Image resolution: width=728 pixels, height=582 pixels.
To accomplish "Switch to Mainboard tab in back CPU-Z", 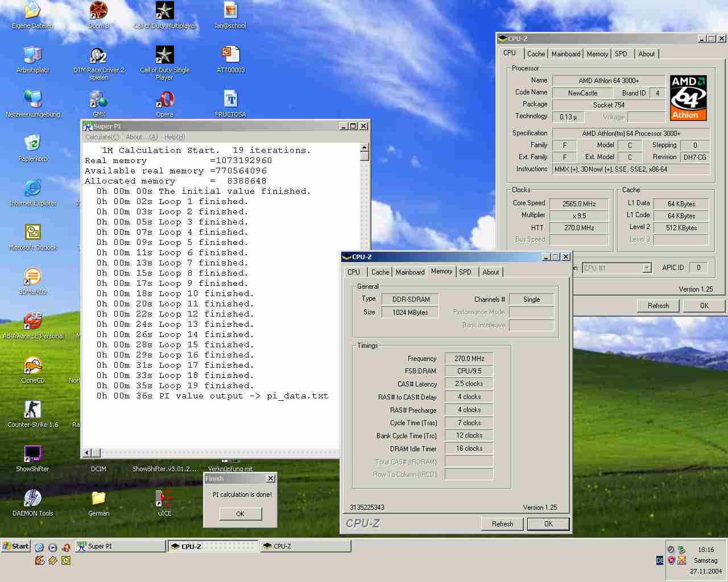I will click(566, 54).
